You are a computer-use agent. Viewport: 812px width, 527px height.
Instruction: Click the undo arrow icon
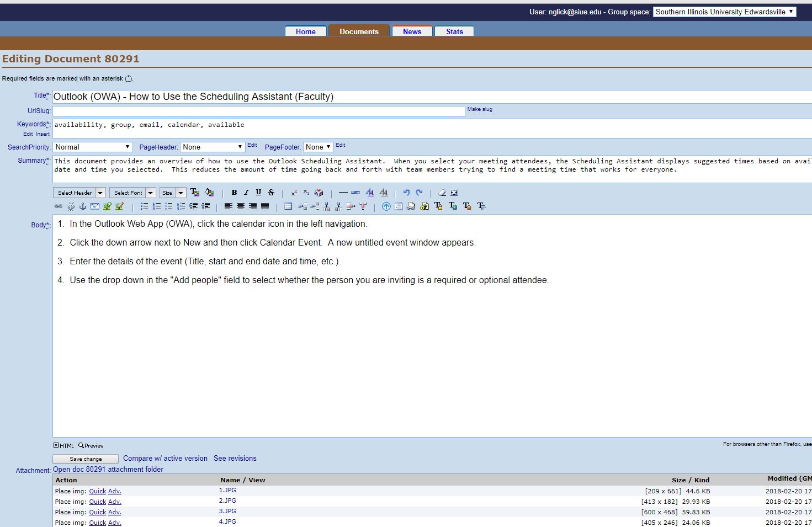click(406, 193)
